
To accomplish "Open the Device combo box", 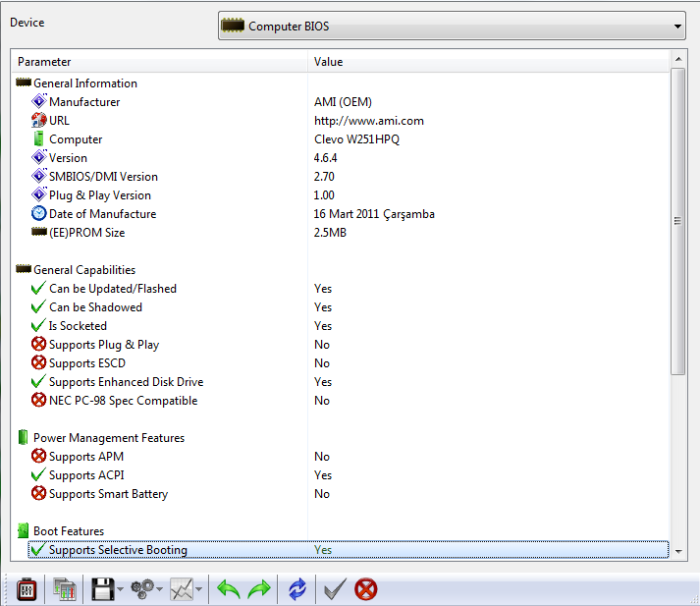I will tap(452, 26).
